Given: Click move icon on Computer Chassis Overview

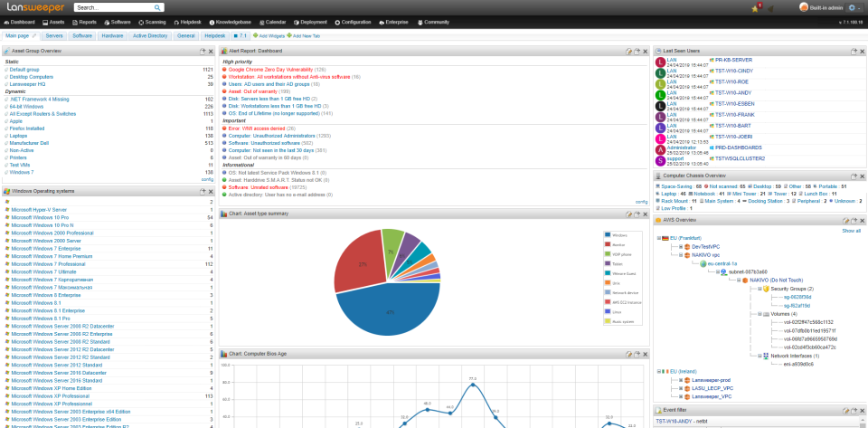Looking at the screenshot, I should 854,176.
